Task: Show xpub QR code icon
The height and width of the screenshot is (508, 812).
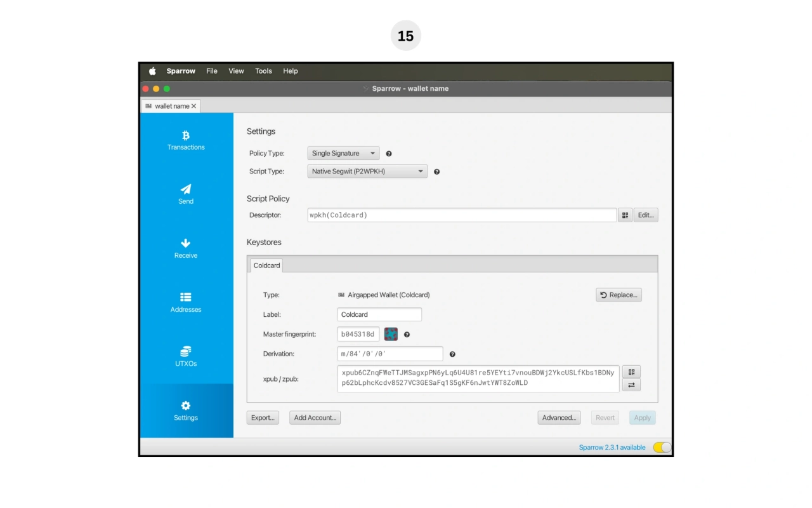Action: click(631, 372)
